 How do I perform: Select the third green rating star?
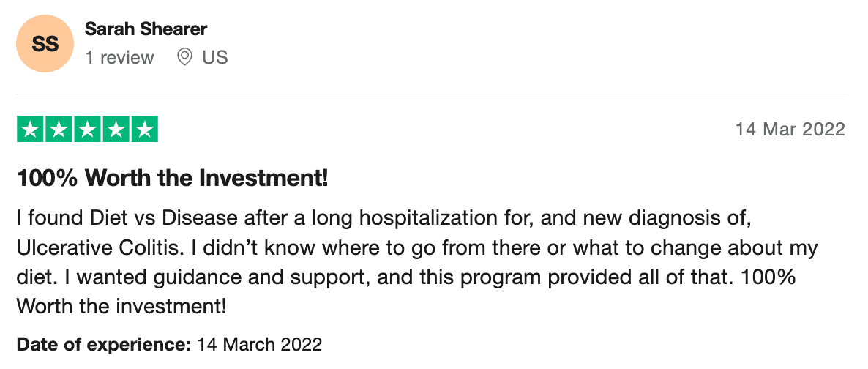(87, 130)
